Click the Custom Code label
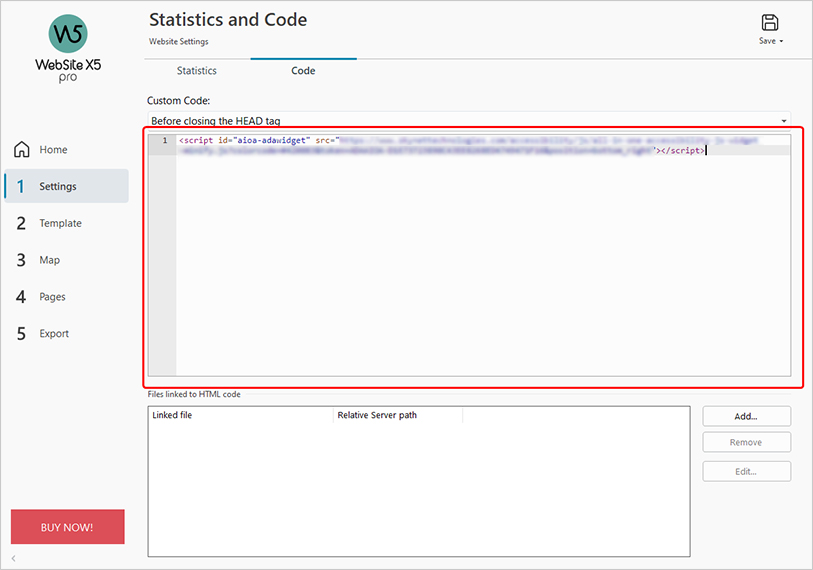813x570 pixels. pos(178,101)
